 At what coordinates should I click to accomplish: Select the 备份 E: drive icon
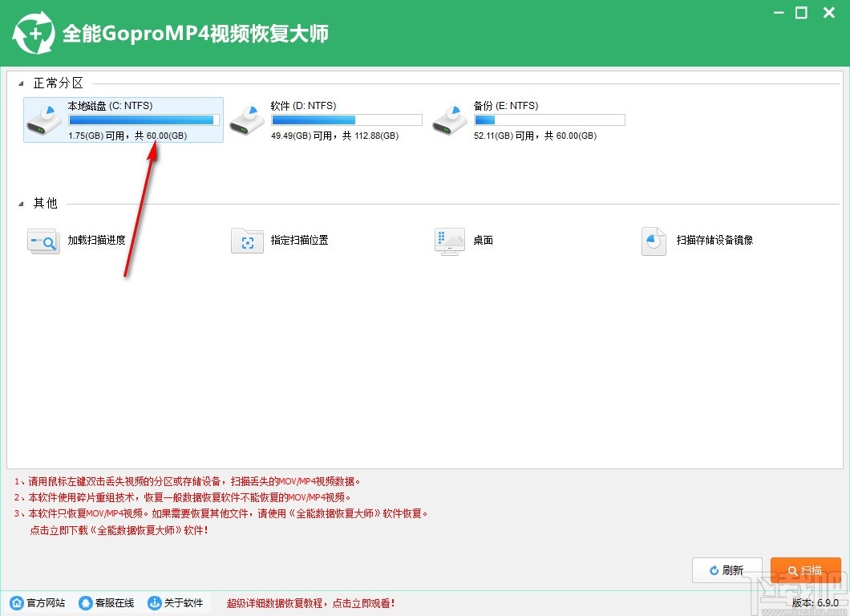pyautogui.click(x=450, y=120)
